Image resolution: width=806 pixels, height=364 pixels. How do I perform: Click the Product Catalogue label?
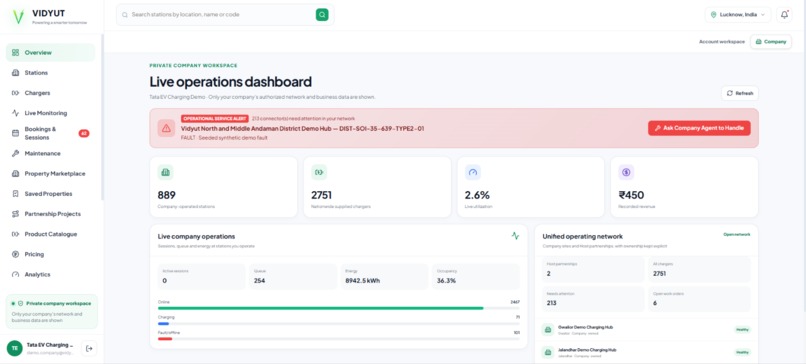[51, 234]
